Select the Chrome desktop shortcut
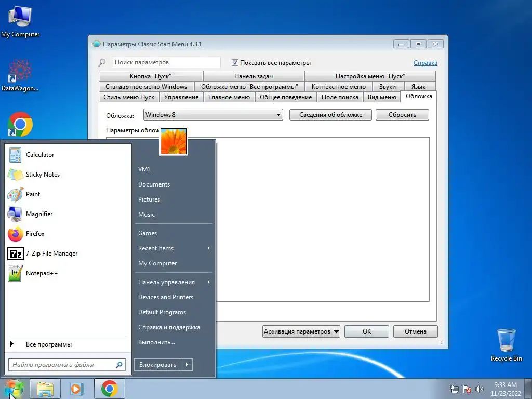Image resolution: width=532 pixels, height=399 pixels. (20, 124)
